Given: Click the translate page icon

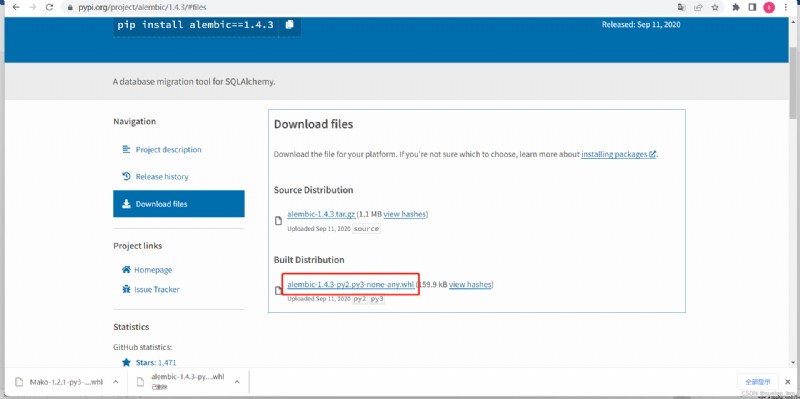Looking at the screenshot, I should tap(682, 8).
